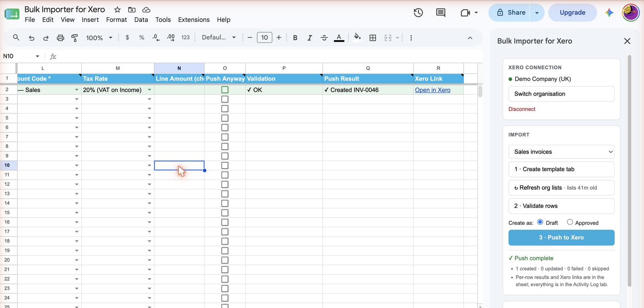Tick the Push Anyway checkbox in row 3
This screenshot has width=644, height=308.
tap(225, 99)
